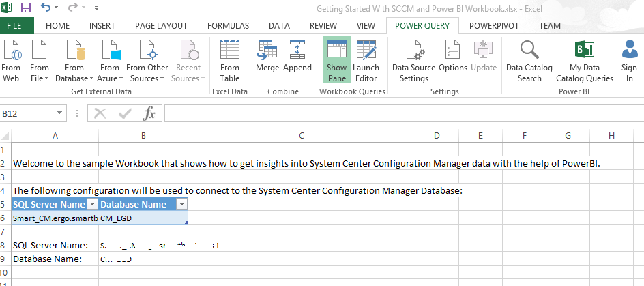Select row 6 header
The image size is (644, 286).
5,218
